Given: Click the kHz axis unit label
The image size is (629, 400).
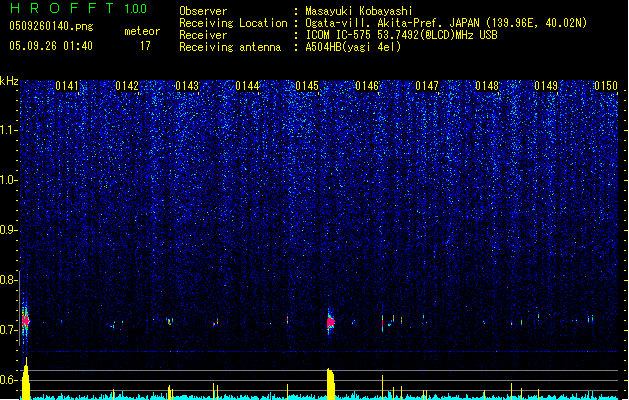Looking at the screenshot, I should [9, 81].
